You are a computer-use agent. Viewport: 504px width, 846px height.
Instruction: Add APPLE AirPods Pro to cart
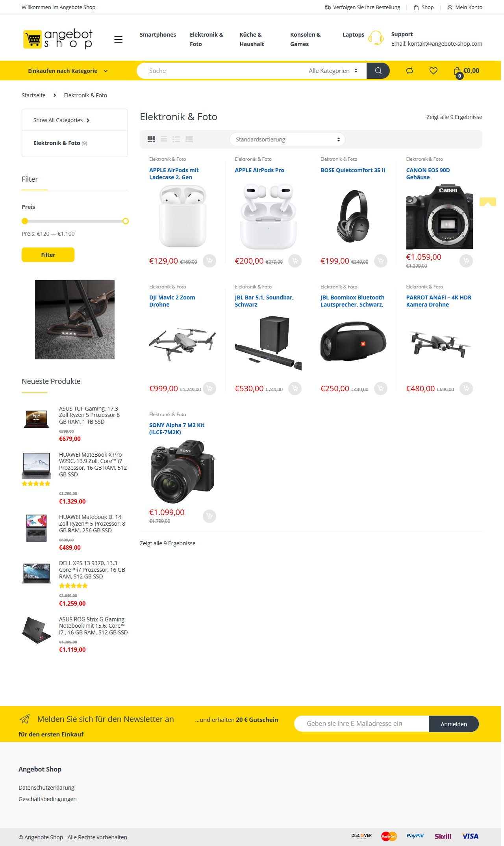(295, 261)
